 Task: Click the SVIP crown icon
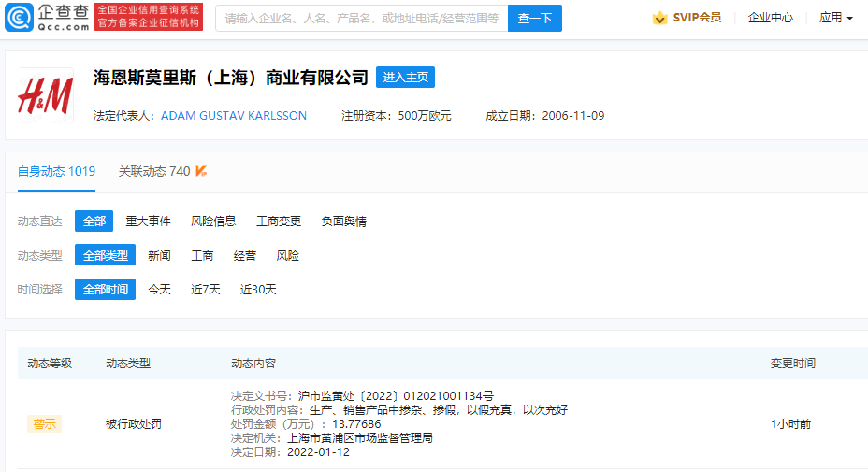pos(659,18)
